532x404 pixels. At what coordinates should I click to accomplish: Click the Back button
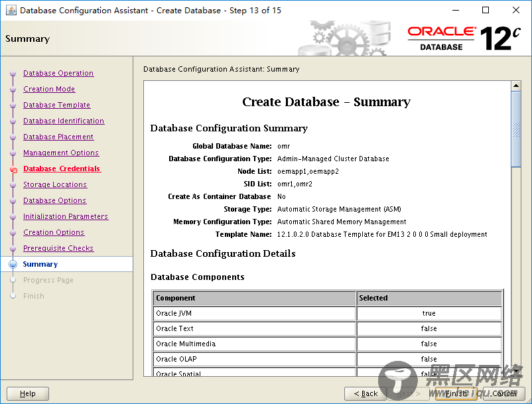[366, 393]
